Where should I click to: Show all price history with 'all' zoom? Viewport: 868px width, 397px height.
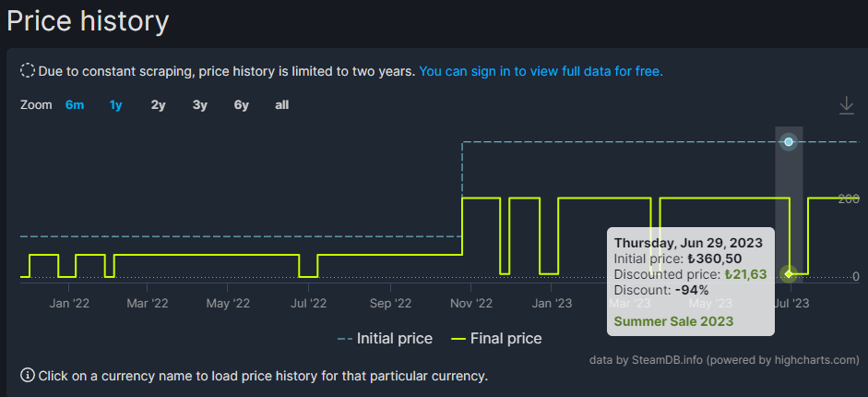click(x=282, y=105)
